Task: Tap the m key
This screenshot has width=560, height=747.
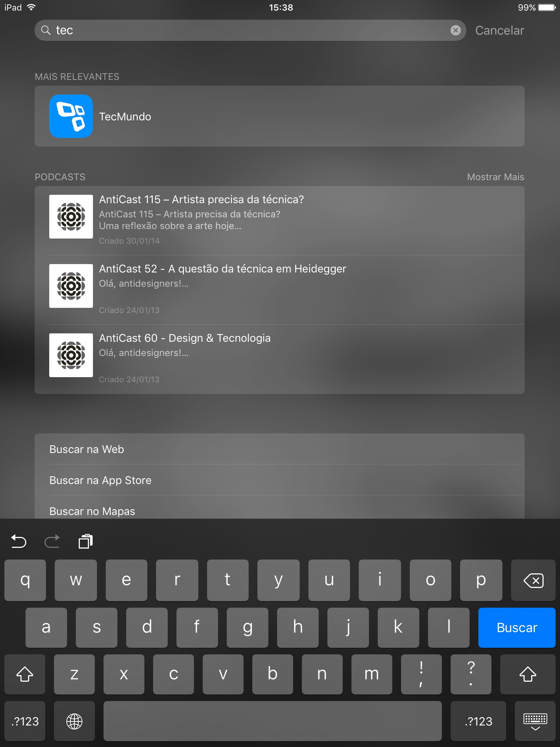Action: click(x=372, y=674)
